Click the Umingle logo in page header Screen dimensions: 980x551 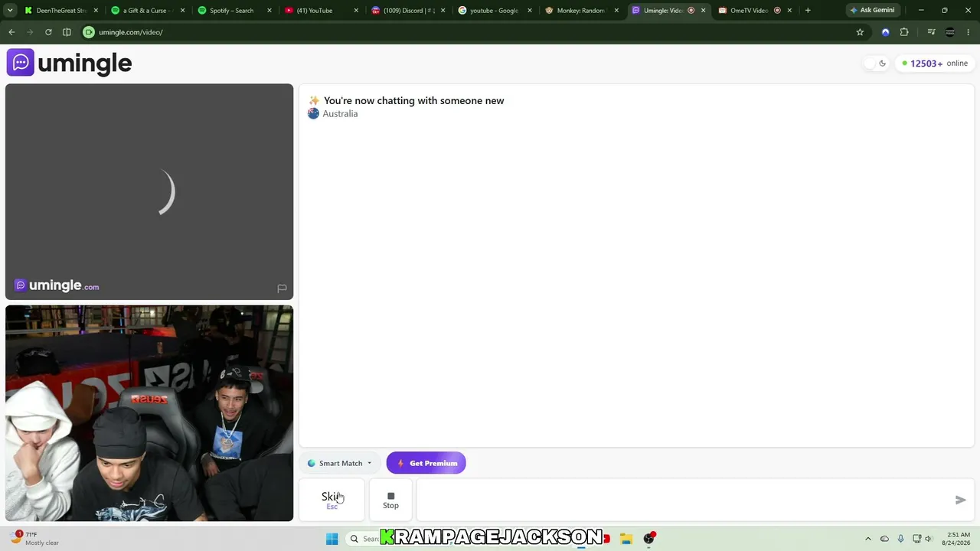pos(70,63)
